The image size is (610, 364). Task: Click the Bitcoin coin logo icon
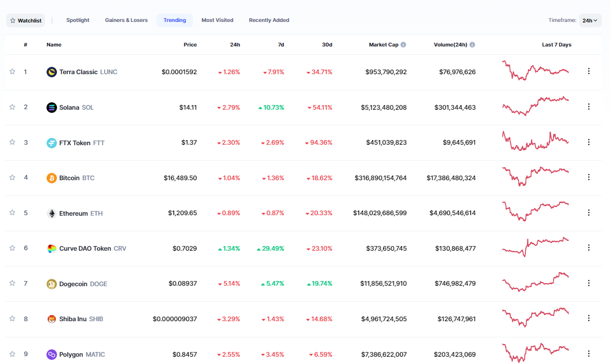pyautogui.click(x=51, y=178)
